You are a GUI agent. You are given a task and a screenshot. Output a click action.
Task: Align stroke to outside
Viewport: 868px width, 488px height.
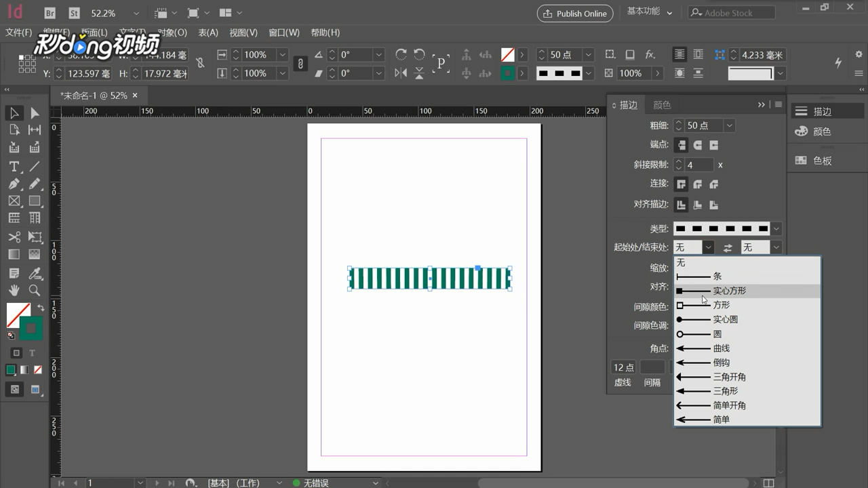click(713, 205)
